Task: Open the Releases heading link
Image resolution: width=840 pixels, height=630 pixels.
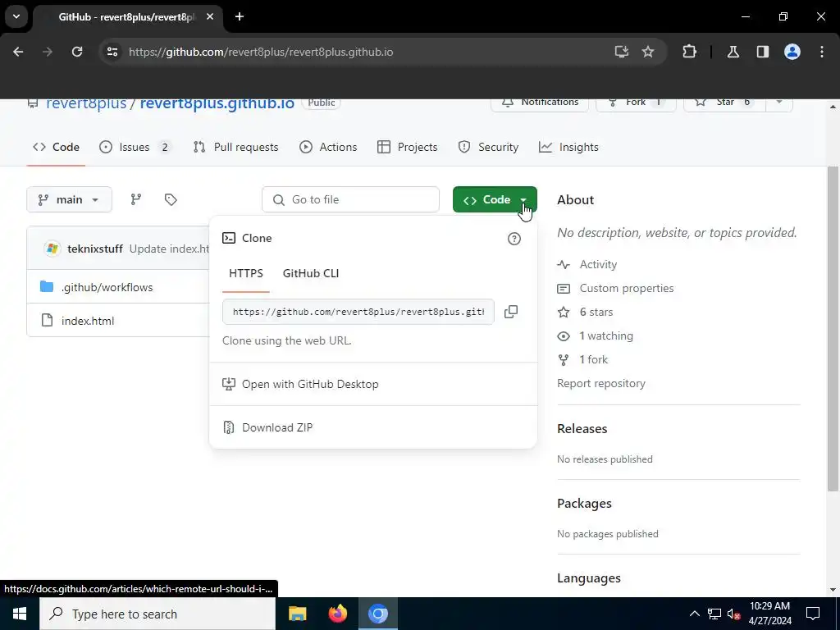Action: click(x=582, y=428)
